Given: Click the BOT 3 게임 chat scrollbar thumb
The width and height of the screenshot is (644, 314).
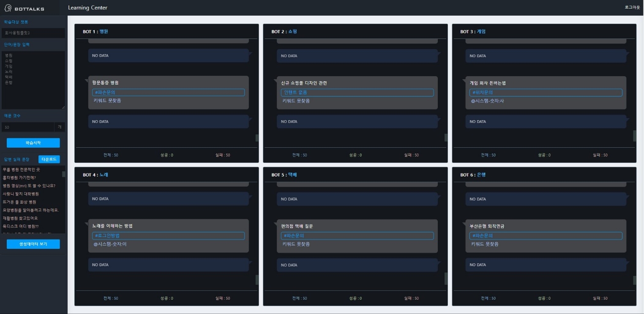Looking at the screenshot, I should click(x=634, y=136).
